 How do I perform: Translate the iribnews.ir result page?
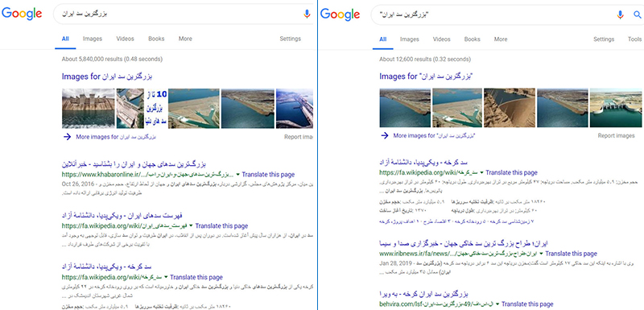tap(572, 254)
